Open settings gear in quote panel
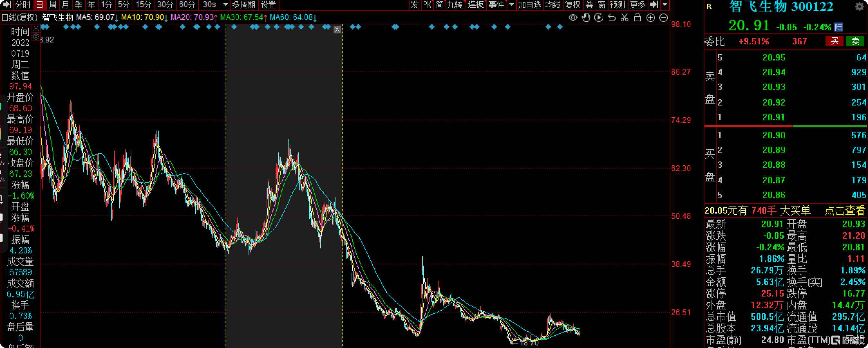868x348 pixels. point(860,6)
